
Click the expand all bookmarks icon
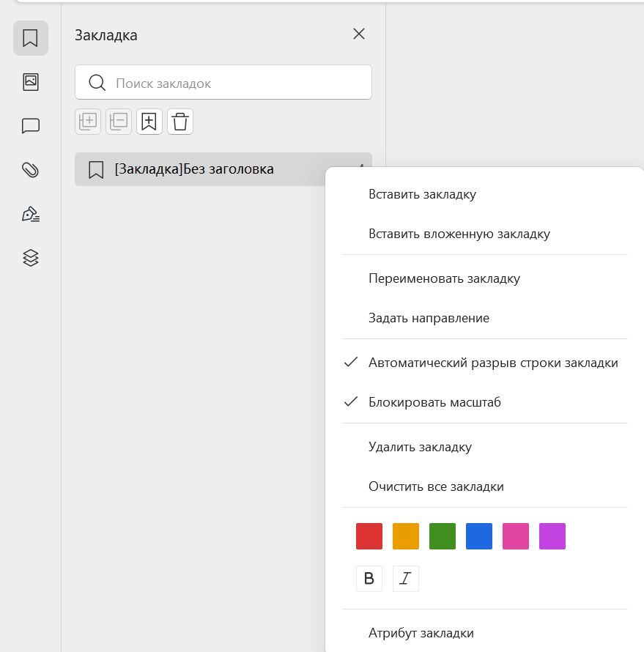tap(87, 121)
